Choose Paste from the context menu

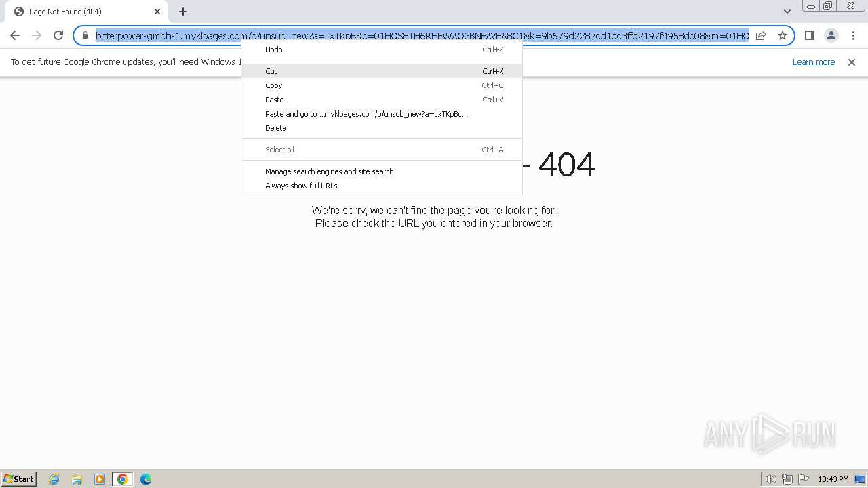tap(382, 100)
